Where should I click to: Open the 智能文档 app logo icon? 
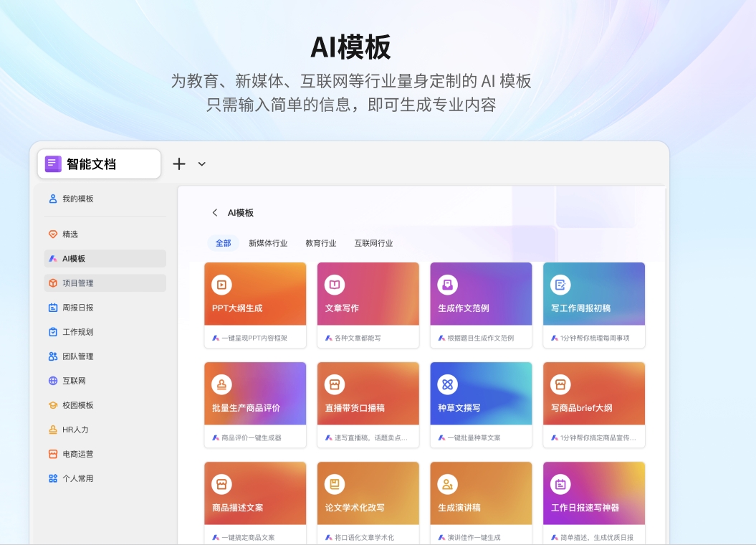pyautogui.click(x=52, y=163)
